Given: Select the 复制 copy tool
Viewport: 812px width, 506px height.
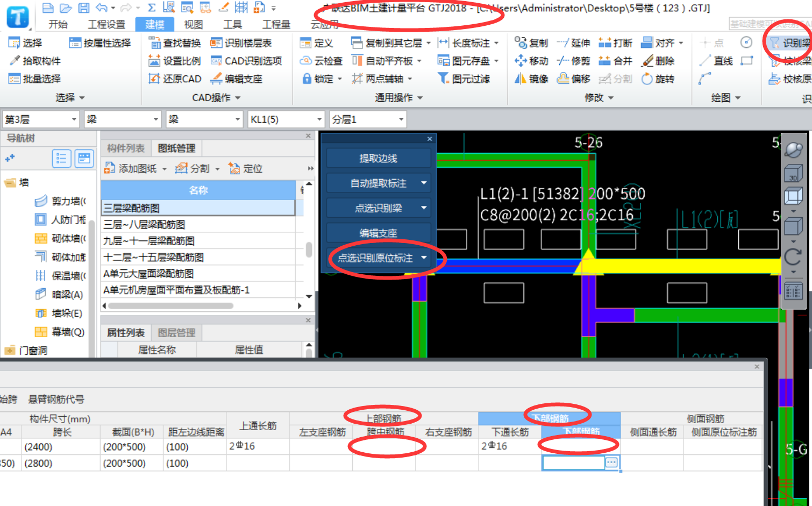Looking at the screenshot, I should [x=531, y=43].
